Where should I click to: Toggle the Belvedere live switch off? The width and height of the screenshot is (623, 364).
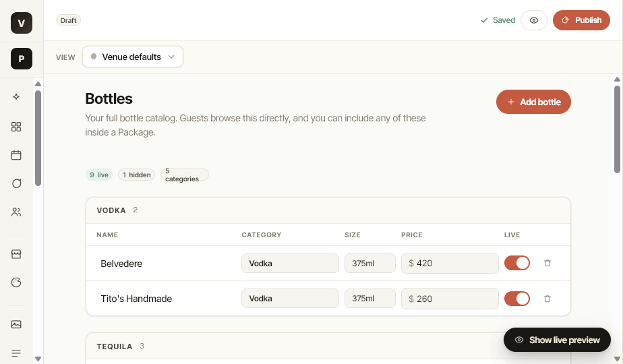(517, 263)
